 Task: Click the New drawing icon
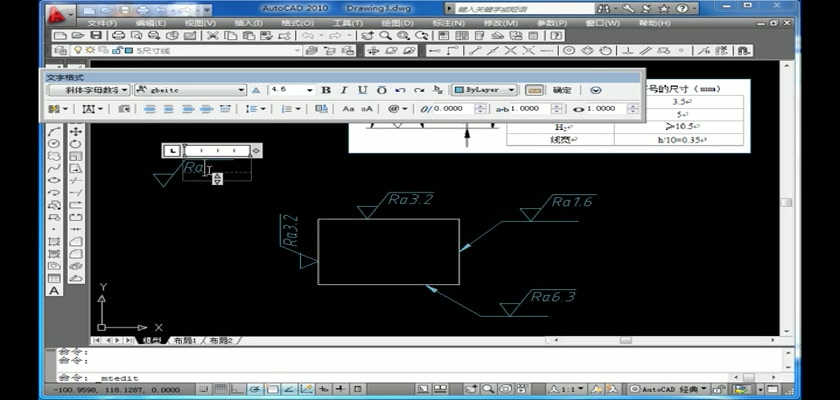(61, 36)
